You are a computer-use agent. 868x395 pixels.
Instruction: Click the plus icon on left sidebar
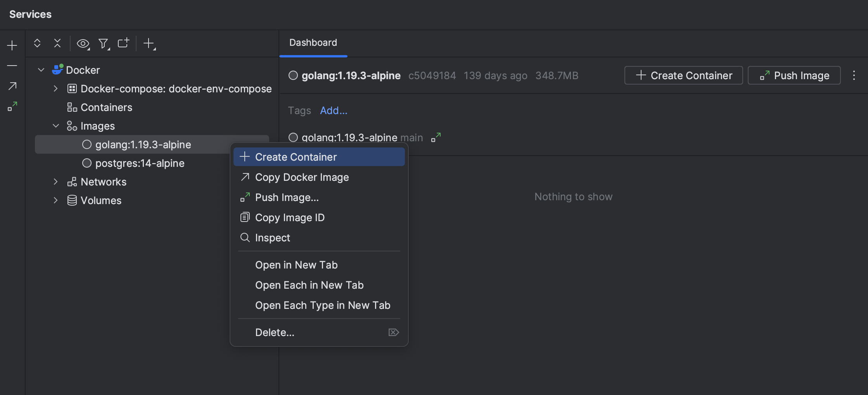tap(12, 45)
